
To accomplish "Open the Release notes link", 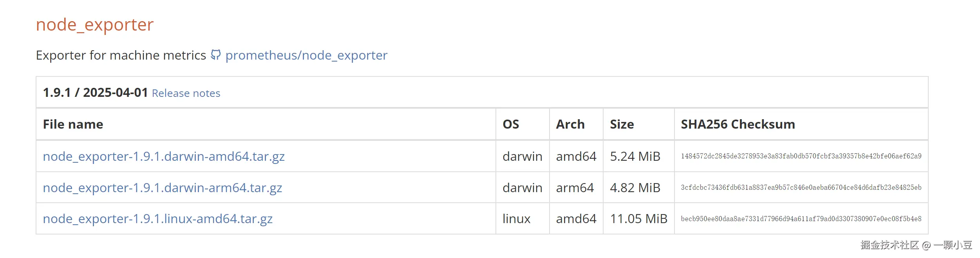I will tap(186, 93).
